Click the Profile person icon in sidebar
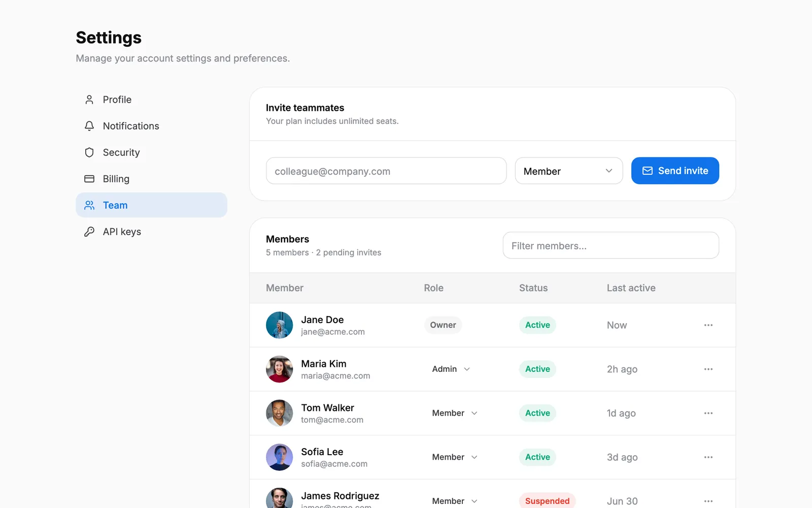Viewport: 812px width, 508px height. [x=89, y=100]
